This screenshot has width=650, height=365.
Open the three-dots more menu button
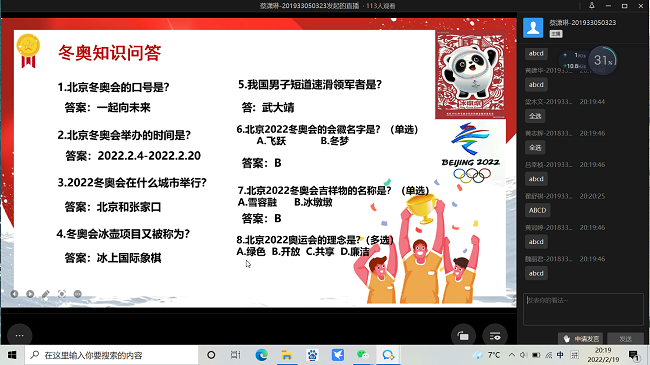tap(19, 335)
